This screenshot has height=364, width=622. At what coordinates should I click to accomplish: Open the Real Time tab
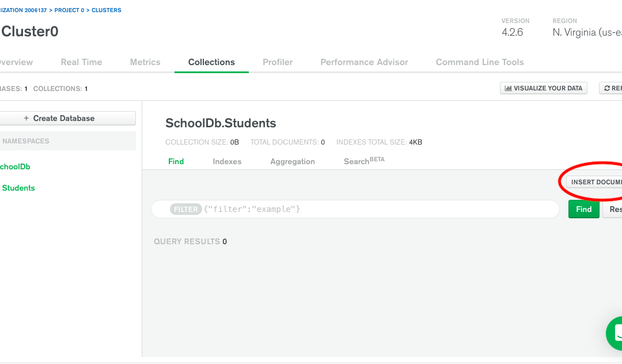click(x=81, y=62)
